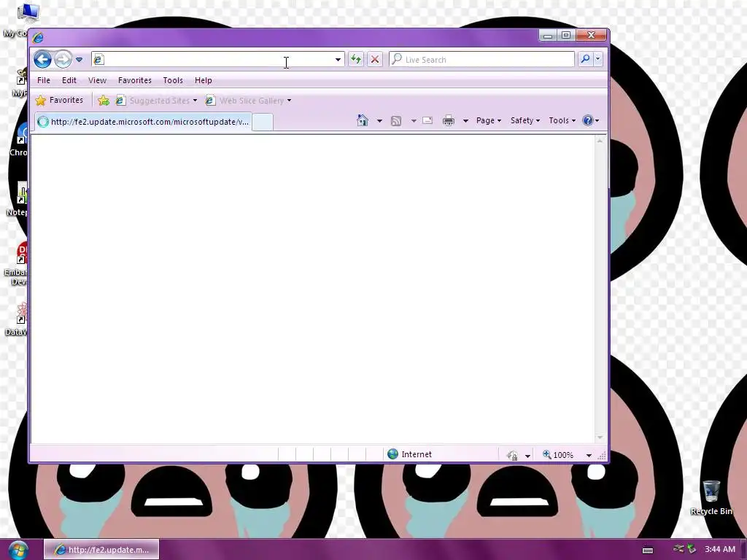Close the Internet Explorer window

pos(591,35)
